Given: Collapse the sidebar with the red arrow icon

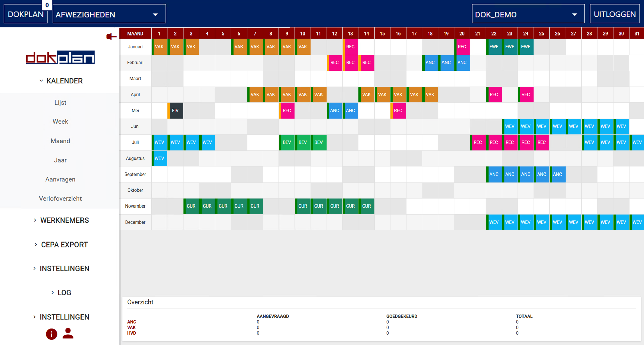Looking at the screenshot, I should pos(111,37).
